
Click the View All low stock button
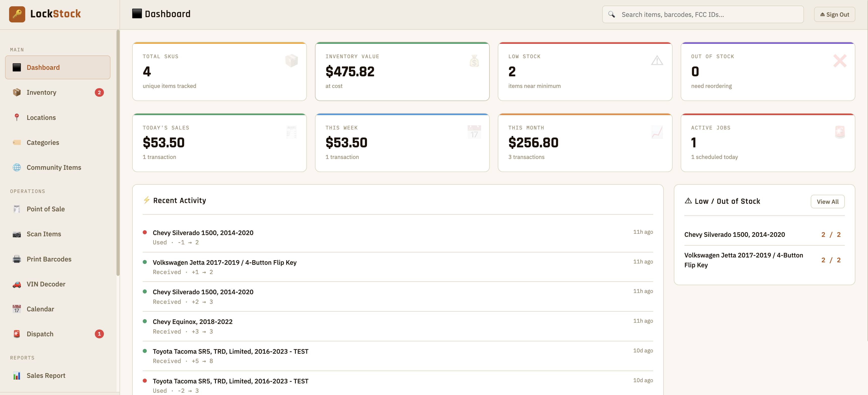click(x=828, y=201)
